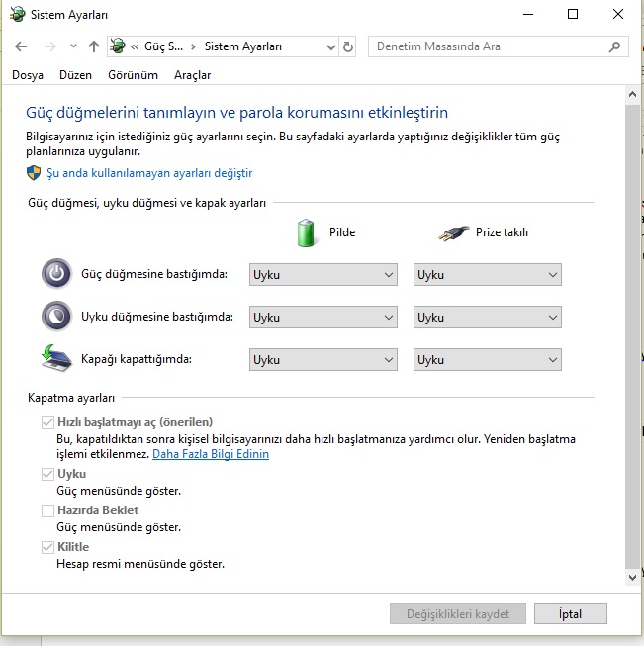Click the scrollbar down arrow

pos(632,577)
